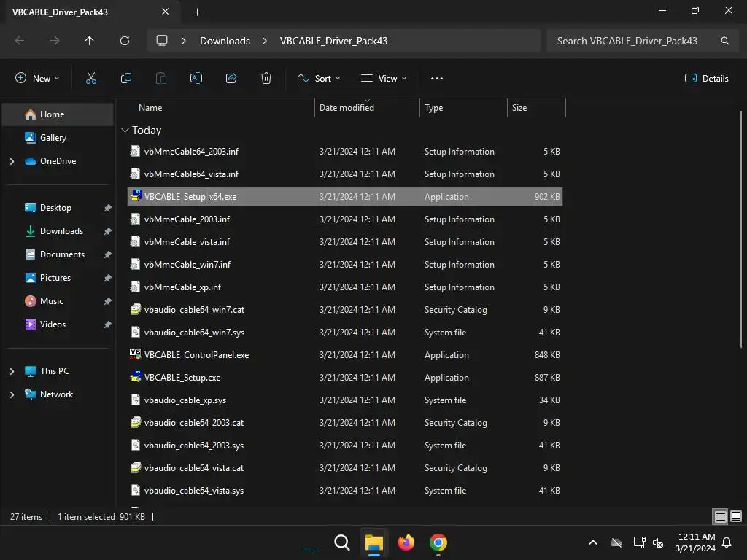Click the Copy icon in toolbar
Screen dimensions: 747x560
pos(125,78)
